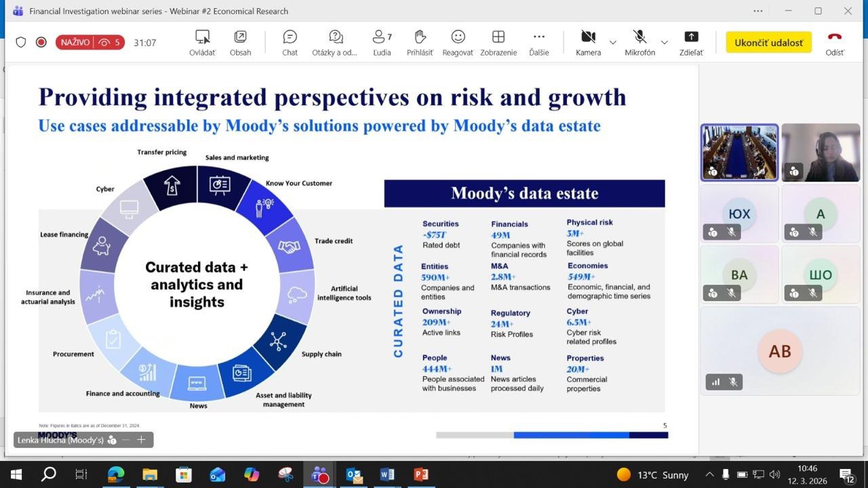Zoom in with the plus on presenter bar
868x488 pixels.
coord(141,440)
